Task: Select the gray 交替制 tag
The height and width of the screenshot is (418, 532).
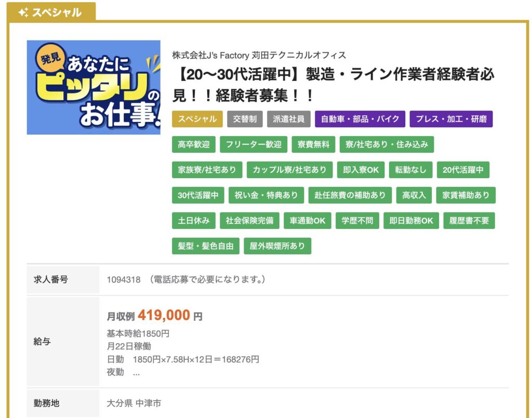Action: (245, 119)
